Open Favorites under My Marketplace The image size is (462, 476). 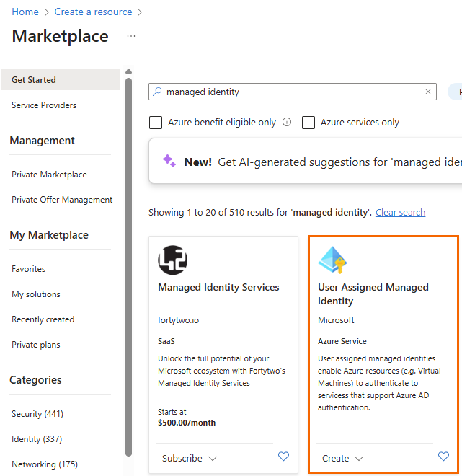coord(28,269)
